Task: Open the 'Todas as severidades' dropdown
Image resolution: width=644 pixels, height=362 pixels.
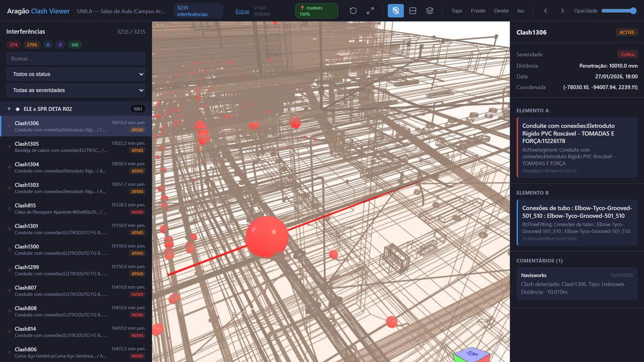Action: pos(76,90)
